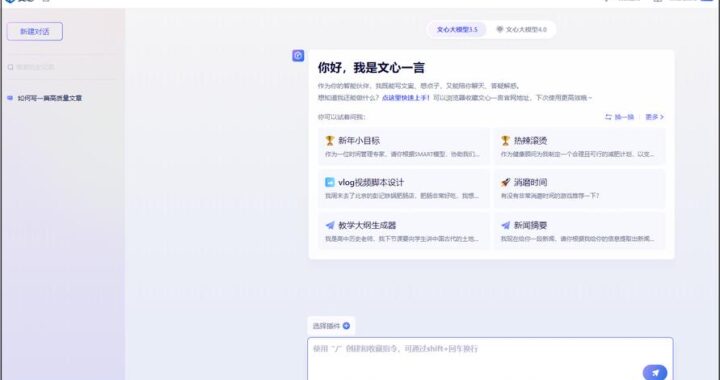Click the 你可以试着问我 label

tap(341, 117)
